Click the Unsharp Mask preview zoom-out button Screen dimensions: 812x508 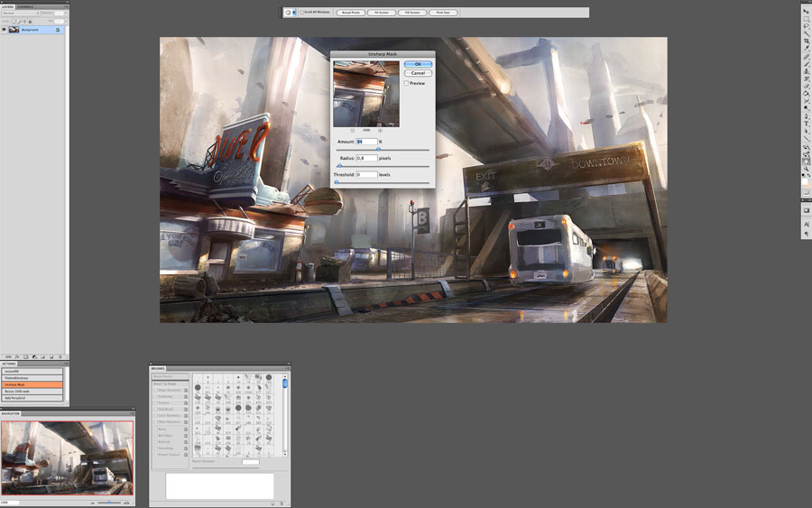352,131
